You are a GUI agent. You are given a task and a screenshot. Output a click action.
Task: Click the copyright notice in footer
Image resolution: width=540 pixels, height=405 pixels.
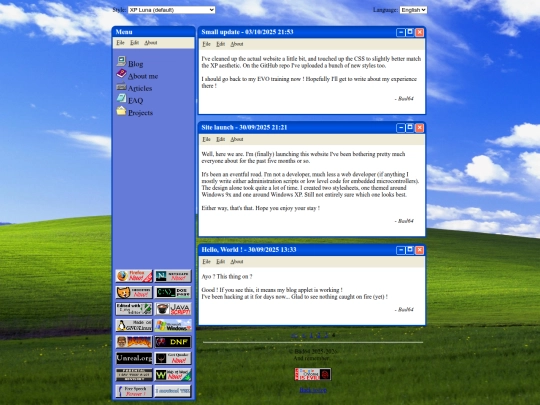[x=313, y=352]
